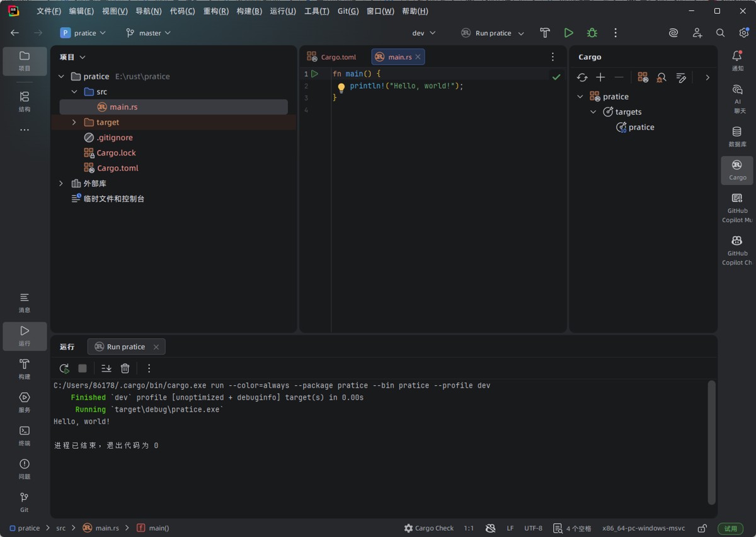This screenshot has width=756, height=537.
Task: Rerun the program in the Run panel
Action: [x=64, y=368]
